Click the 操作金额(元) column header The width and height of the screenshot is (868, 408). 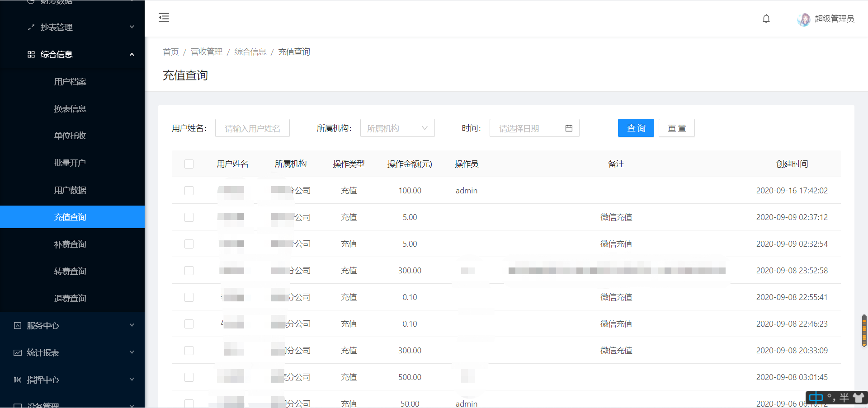(x=410, y=164)
